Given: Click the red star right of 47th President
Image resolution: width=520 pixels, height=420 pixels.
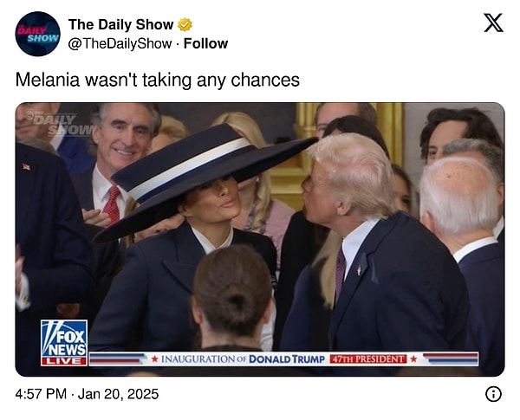Looking at the screenshot, I should (x=413, y=359).
